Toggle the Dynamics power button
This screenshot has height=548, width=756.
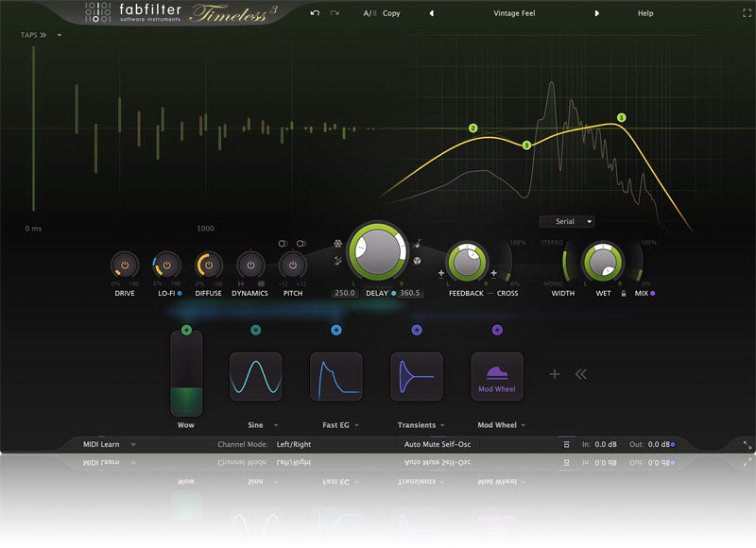pyautogui.click(x=250, y=265)
